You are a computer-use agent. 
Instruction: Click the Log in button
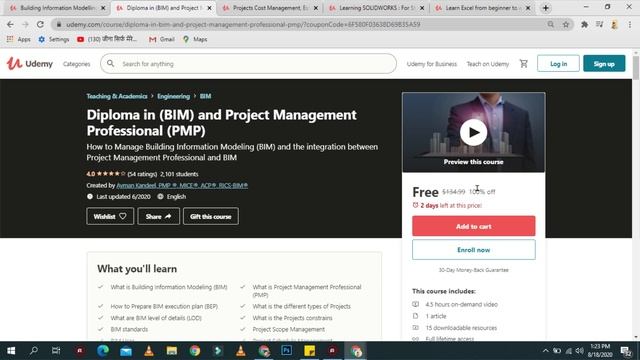coord(558,64)
